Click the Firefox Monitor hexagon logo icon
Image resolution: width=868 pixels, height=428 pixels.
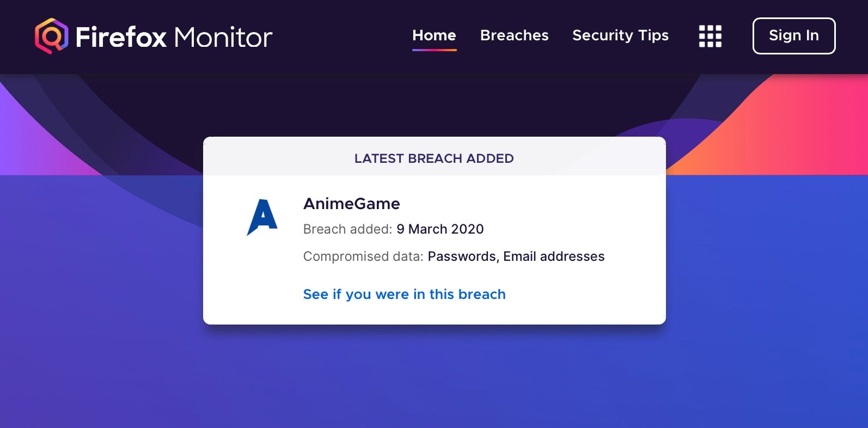52,36
